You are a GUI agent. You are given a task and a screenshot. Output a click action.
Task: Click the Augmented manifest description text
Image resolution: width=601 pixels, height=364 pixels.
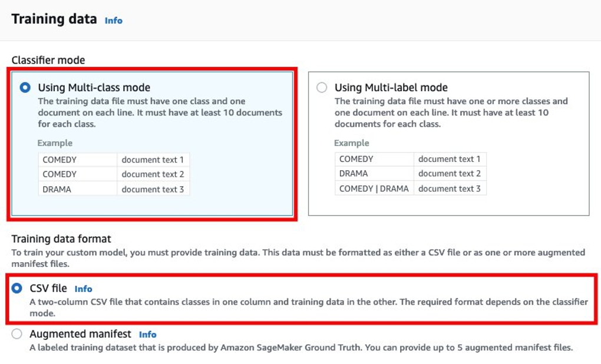[300, 348]
